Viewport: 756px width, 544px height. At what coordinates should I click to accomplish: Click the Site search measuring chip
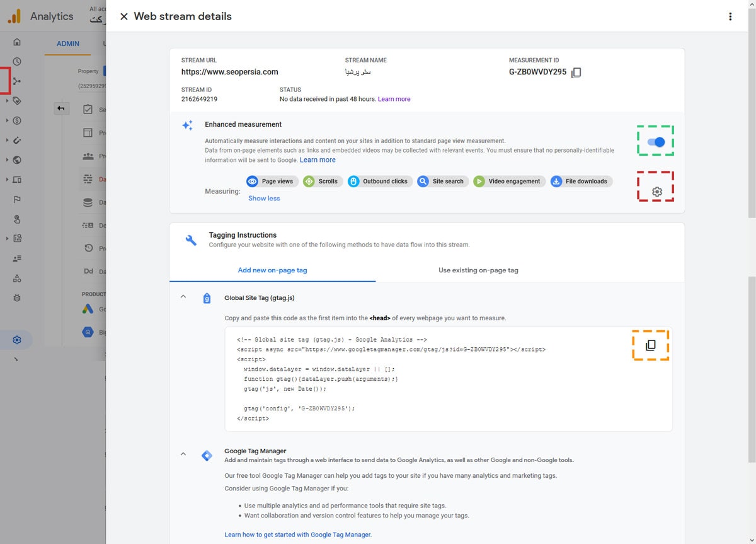[442, 181]
